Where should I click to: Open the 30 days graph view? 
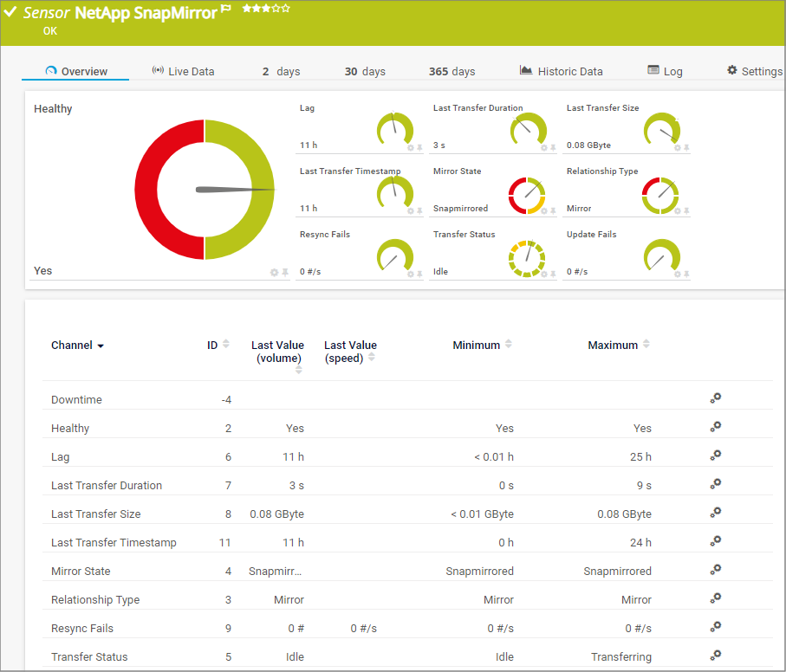(x=365, y=71)
